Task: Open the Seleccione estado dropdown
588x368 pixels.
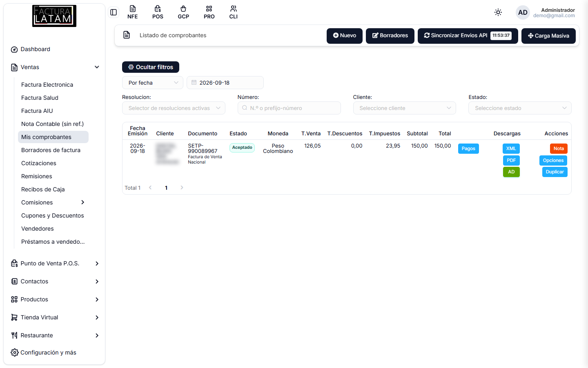Action: pos(520,108)
